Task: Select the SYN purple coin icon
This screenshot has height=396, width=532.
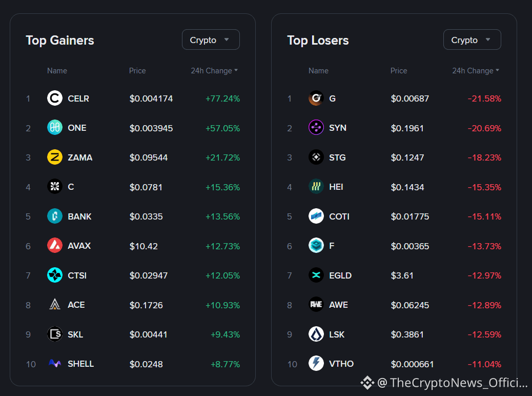Action: point(316,128)
